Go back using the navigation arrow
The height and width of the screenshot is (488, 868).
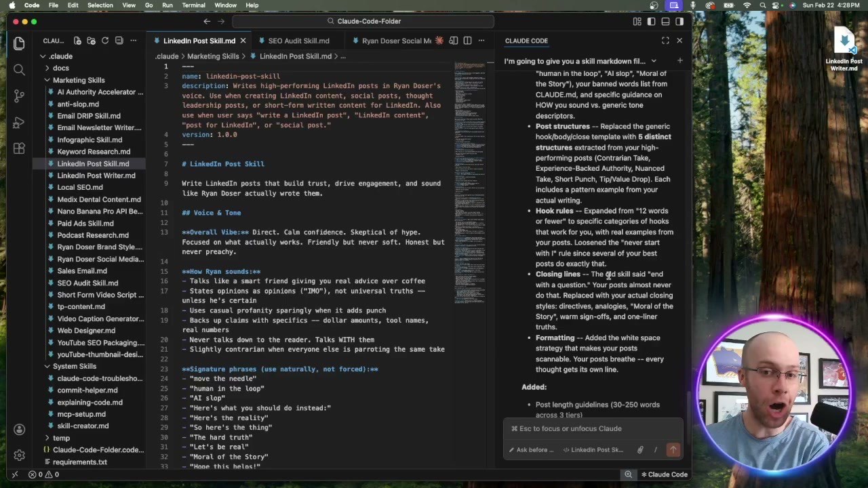pyautogui.click(x=207, y=21)
